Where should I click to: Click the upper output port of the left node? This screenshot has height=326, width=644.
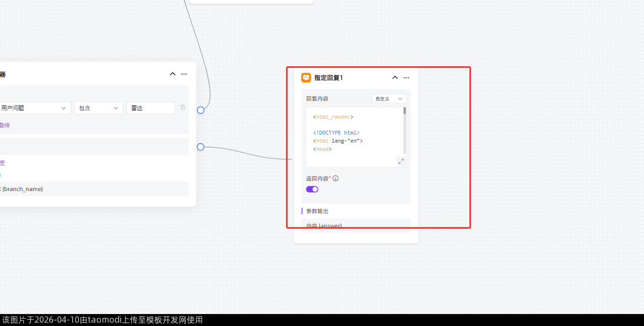201,110
